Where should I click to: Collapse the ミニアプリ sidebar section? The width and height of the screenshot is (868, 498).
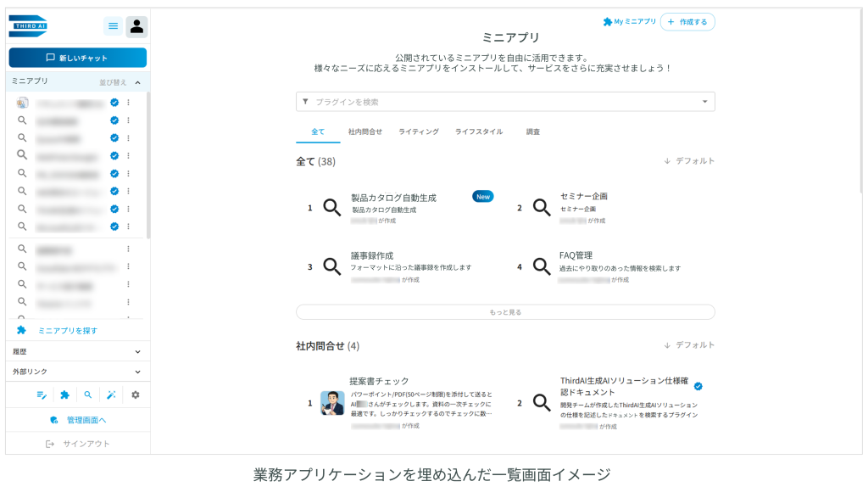pyautogui.click(x=138, y=82)
